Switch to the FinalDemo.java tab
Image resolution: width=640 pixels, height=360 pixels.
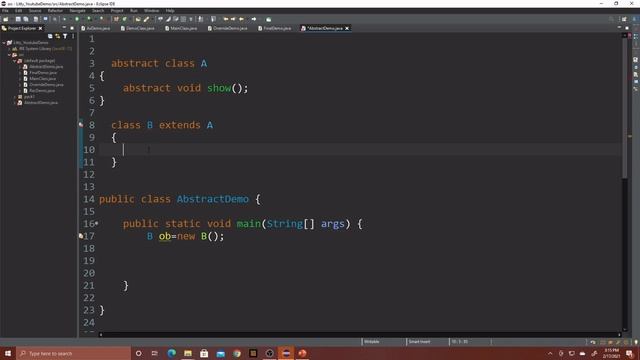[x=275, y=28]
